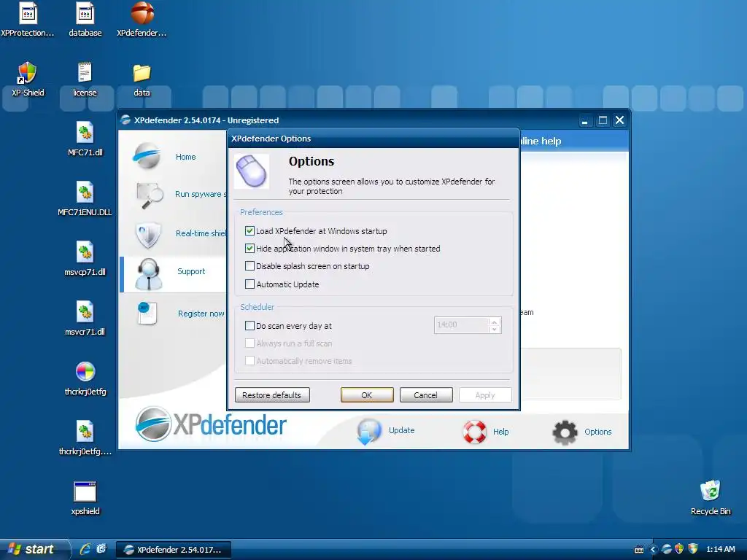The image size is (747, 560).
Task: Open the Run spyware scan section
Action: (201, 194)
